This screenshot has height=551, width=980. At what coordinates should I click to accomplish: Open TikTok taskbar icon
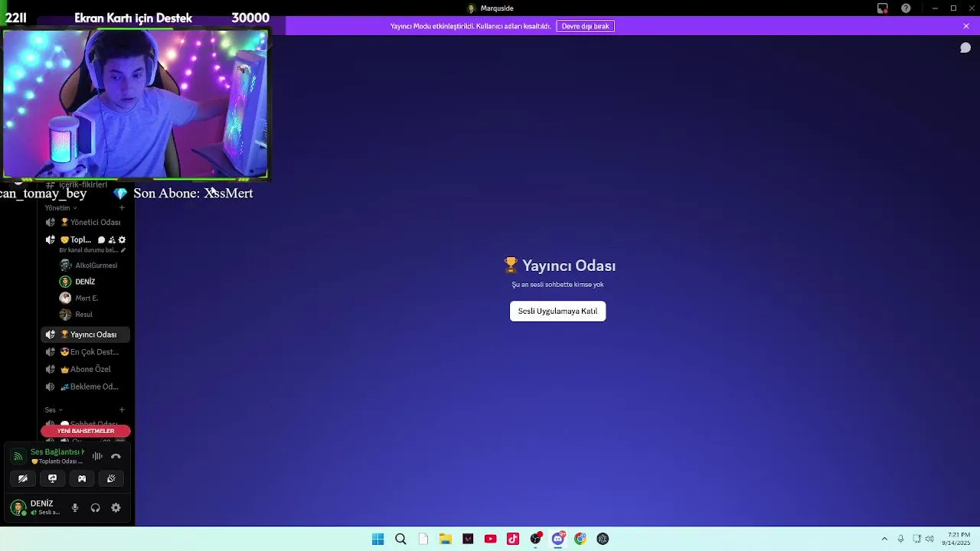(513, 539)
